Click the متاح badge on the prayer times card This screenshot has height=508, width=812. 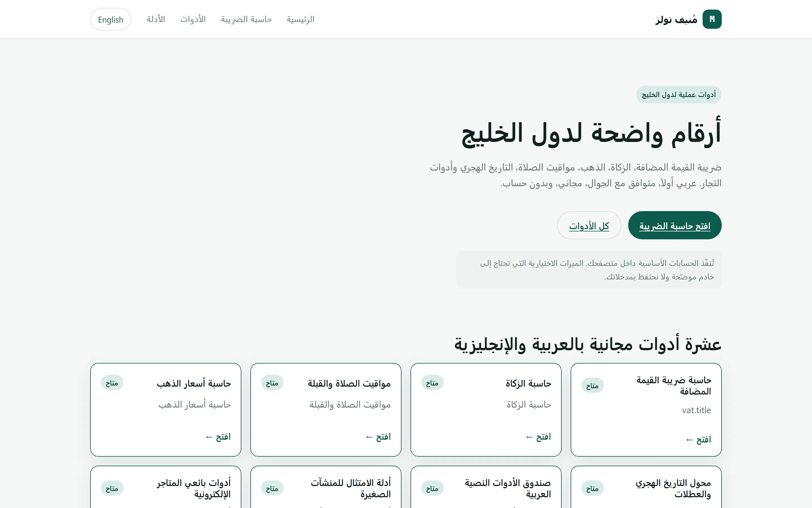[272, 383]
